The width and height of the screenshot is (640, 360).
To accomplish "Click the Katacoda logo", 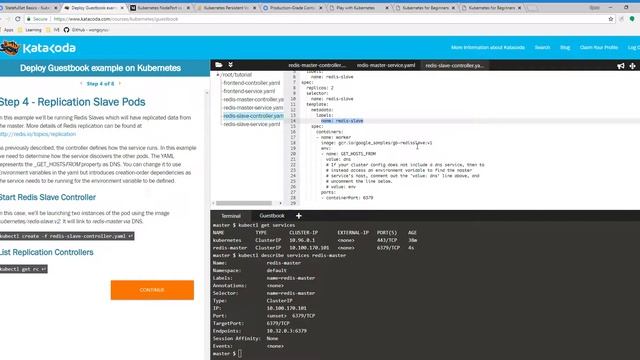I will click(38, 48).
